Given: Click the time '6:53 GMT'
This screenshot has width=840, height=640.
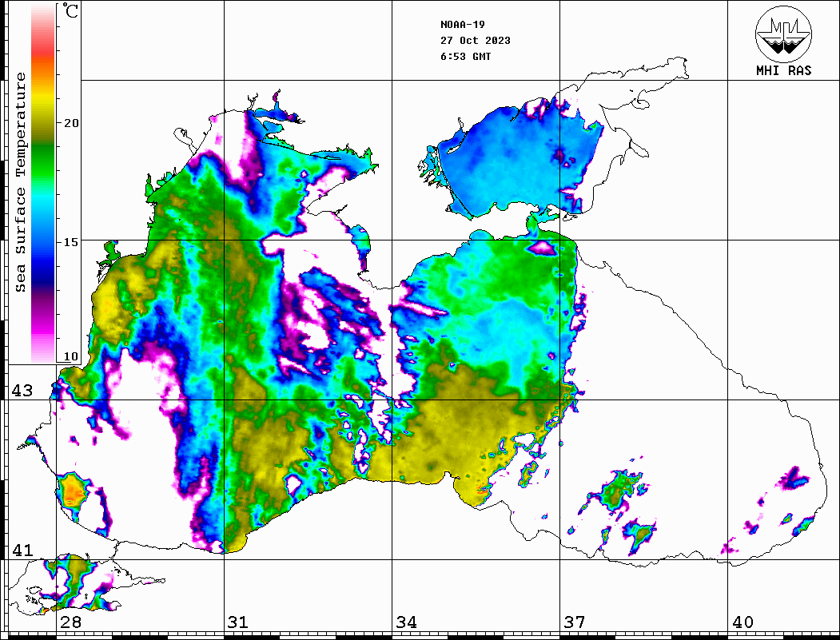Looking at the screenshot, I should (x=465, y=57).
